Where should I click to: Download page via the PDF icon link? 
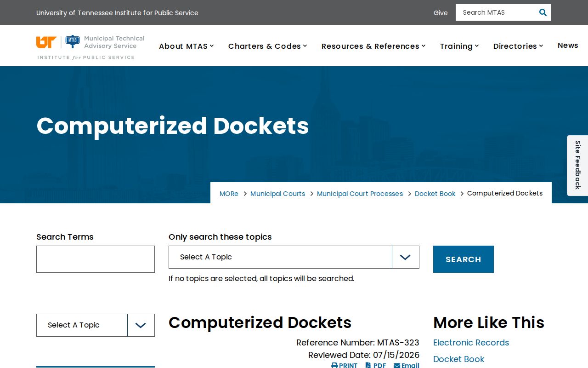375,366
